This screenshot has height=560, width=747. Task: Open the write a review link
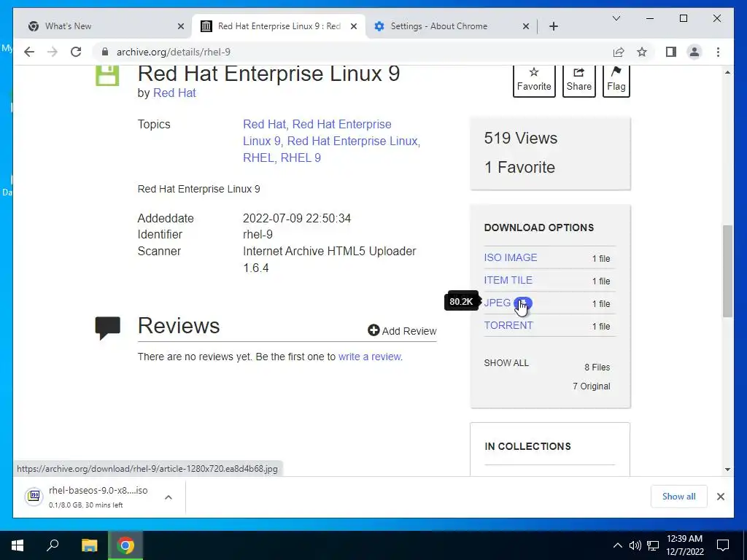pyautogui.click(x=370, y=357)
